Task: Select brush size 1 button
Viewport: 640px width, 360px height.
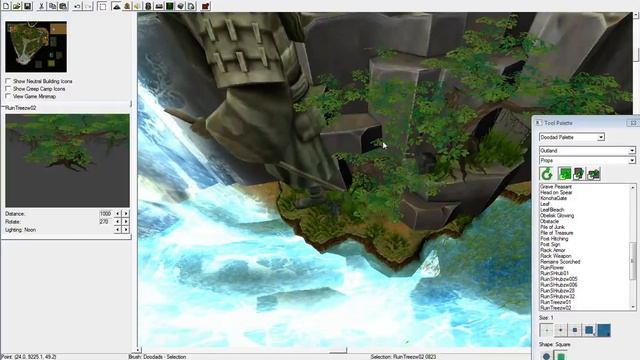Action: click(546, 330)
